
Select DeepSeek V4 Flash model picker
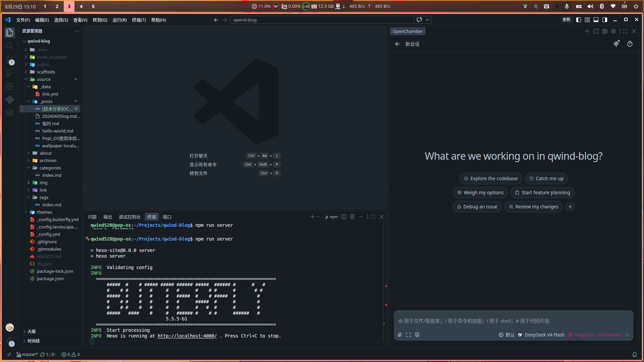(541, 335)
